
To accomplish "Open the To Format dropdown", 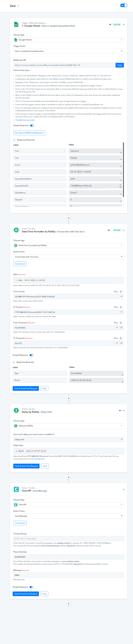I will click(68, 312).
